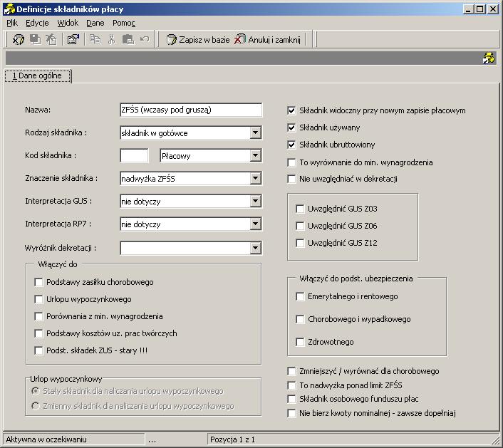Check Uwzględnić GUS Z06
This screenshot has height=448, width=503.
coord(300,226)
